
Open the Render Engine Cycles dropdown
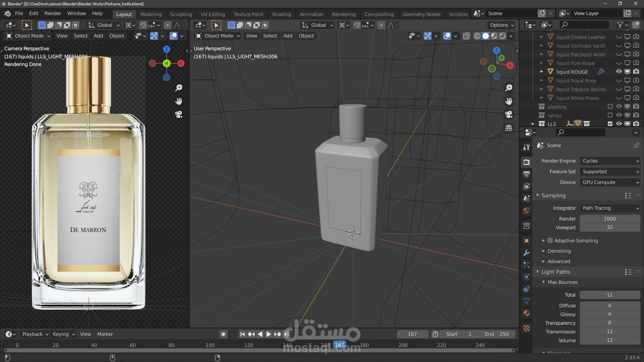click(x=610, y=161)
